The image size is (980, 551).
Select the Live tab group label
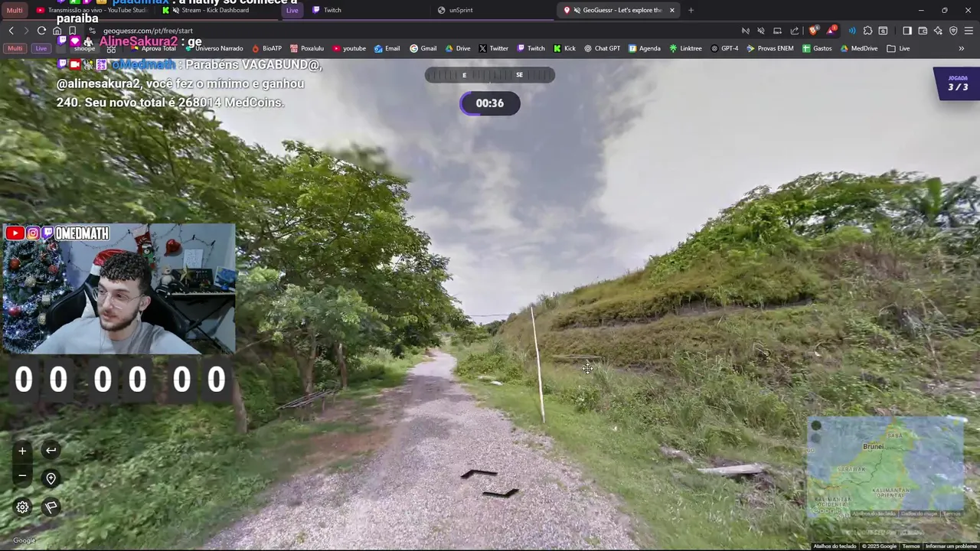[x=292, y=10]
